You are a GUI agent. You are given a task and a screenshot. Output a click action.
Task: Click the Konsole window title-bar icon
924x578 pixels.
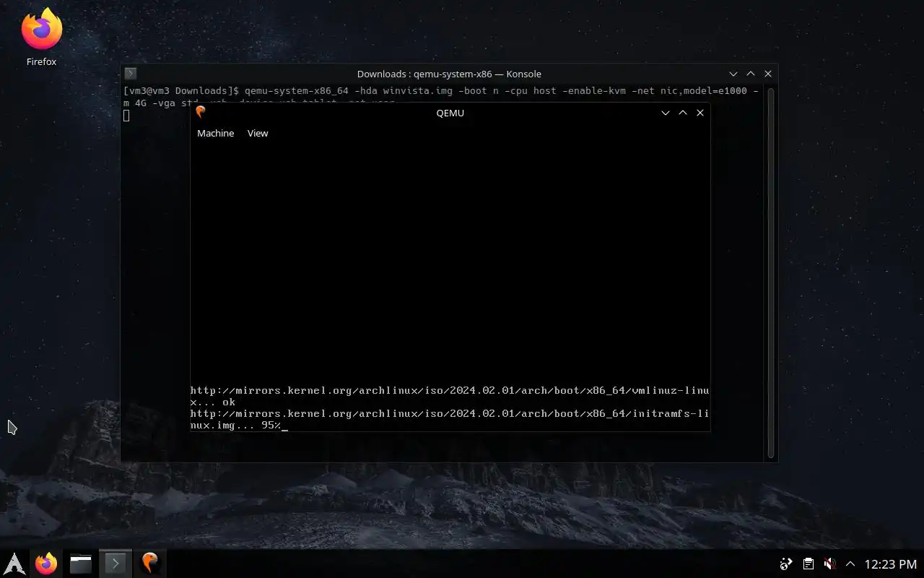(130, 73)
